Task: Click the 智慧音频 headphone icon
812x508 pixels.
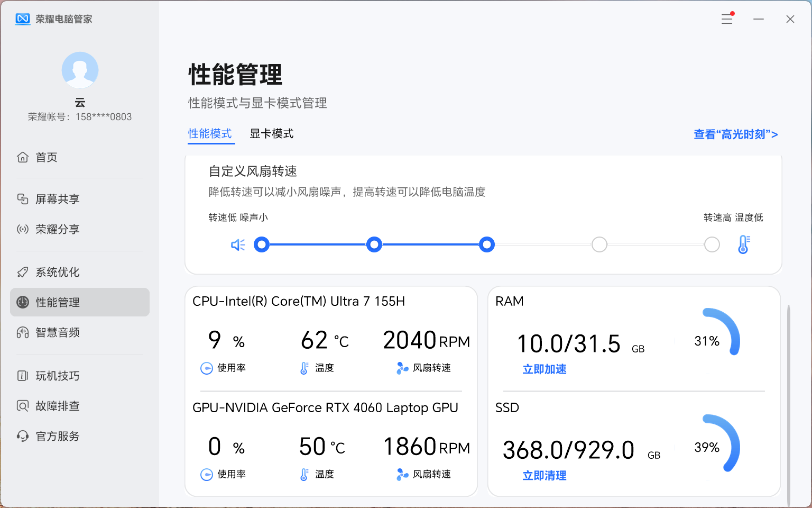Action: point(23,332)
